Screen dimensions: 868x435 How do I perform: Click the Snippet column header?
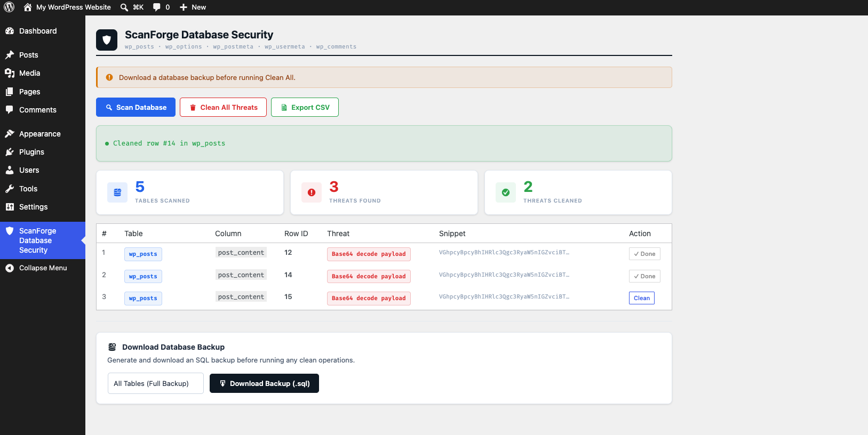[452, 233]
